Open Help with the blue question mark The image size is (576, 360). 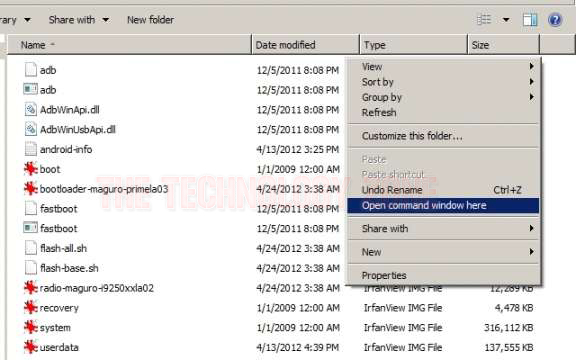tap(555, 19)
